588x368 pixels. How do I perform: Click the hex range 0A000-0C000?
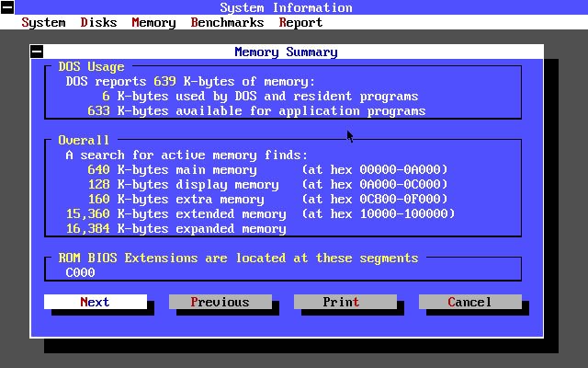pyautogui.click(x=401, y=184)
